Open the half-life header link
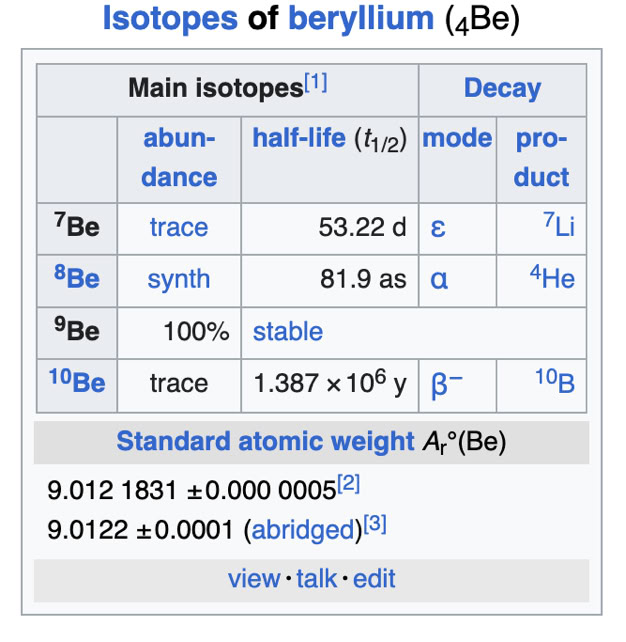Screen dimensions: 626x642 tap(297, 139)
